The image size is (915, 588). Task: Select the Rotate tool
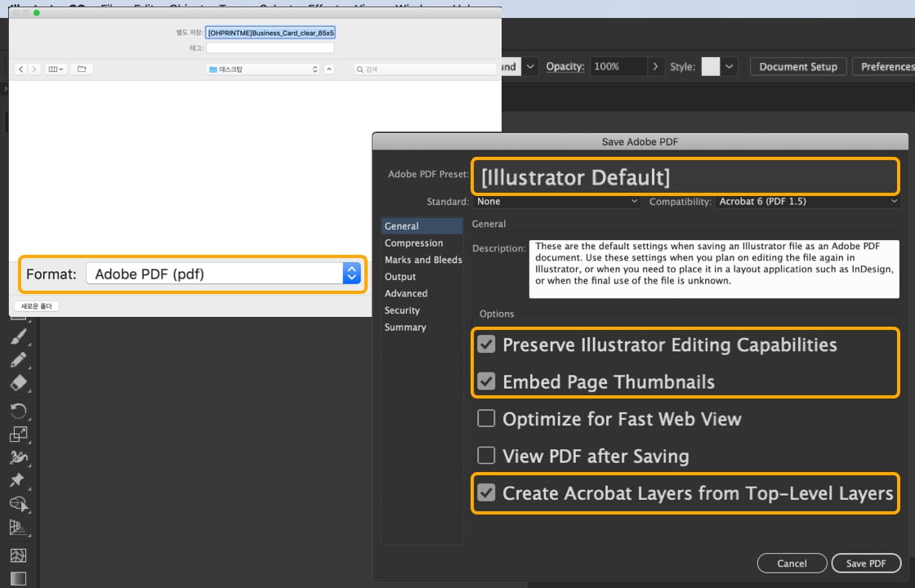pos(18,410)
